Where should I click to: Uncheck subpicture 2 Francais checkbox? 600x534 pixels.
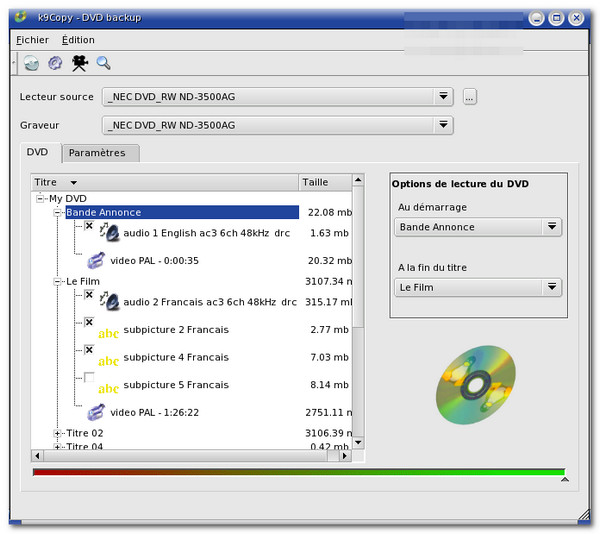point(89,322)
